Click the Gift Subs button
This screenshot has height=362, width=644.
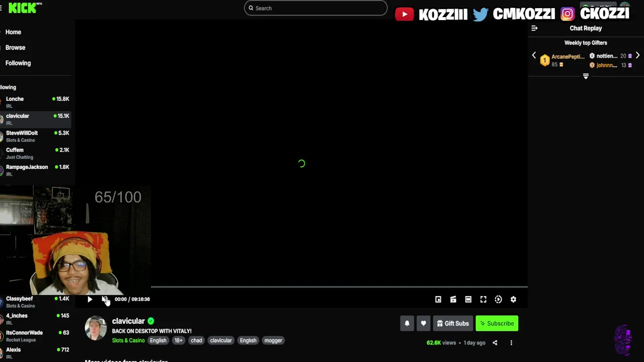pyautogui.click(x=453, y=323)
